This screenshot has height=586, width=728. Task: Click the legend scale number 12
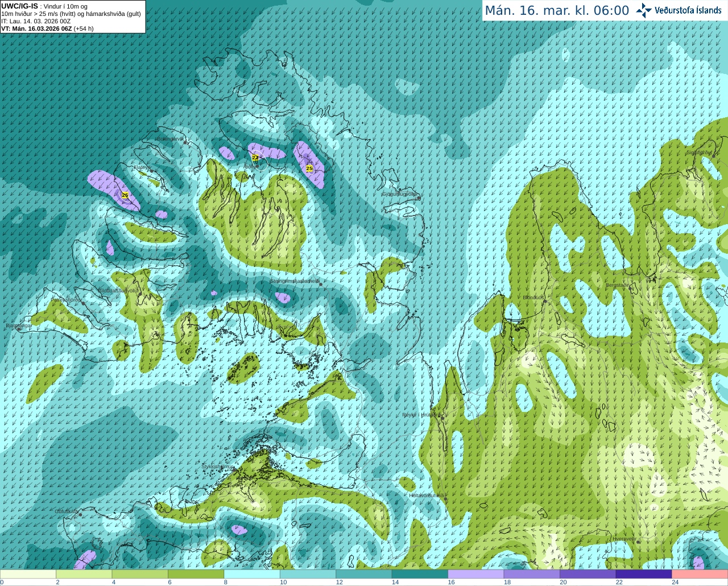pos(339,582)
